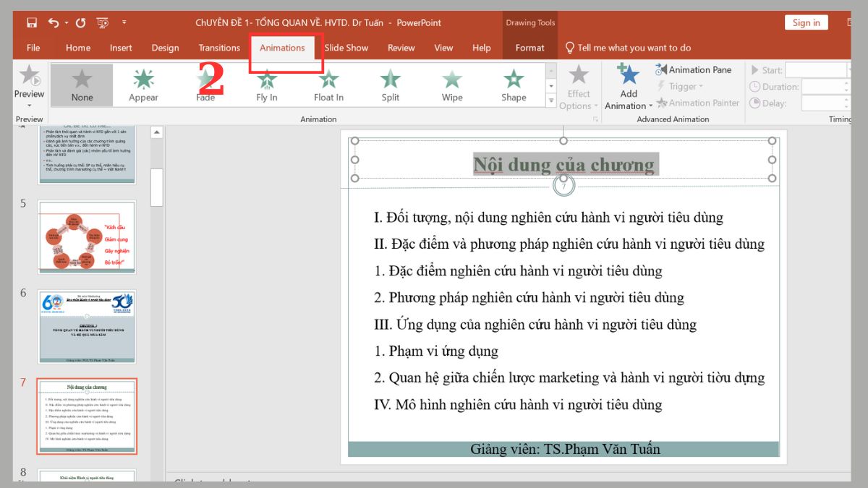Screen dimensions: 868x488
Task: Sign in to your Microsoft account
Action: click(x=805, y=22)
